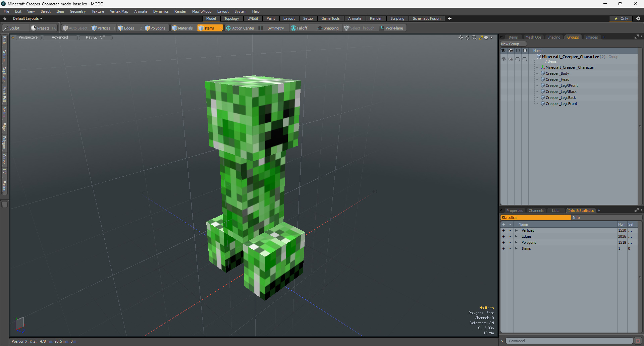Expand the Vertices statistics row

(x=517, y=230)
